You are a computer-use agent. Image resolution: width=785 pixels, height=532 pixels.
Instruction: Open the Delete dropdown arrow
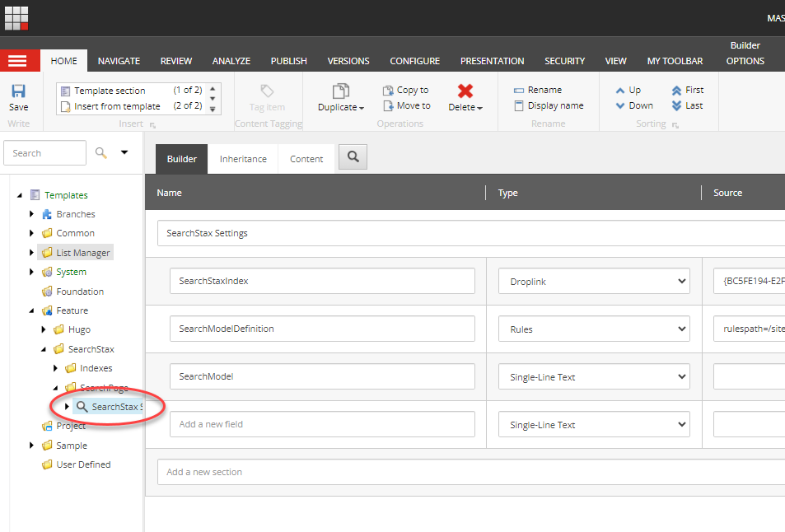pyautogui.click(x=479, y=108)
